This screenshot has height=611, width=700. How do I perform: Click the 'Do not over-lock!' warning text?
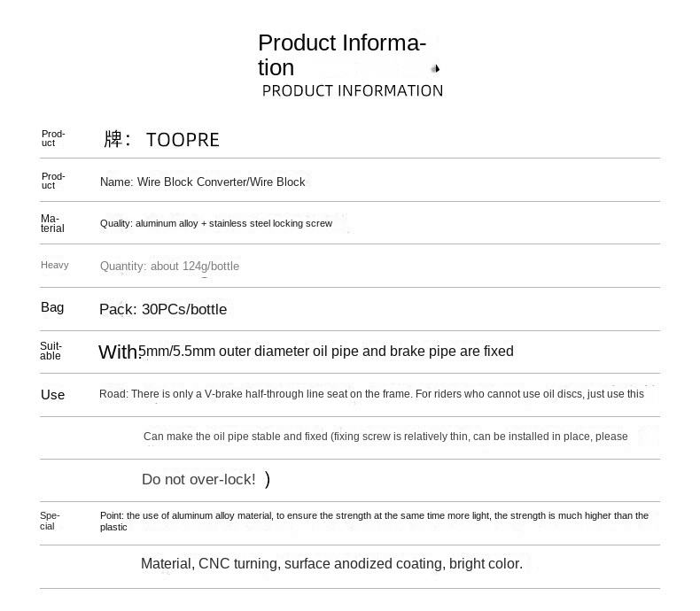(x=198, y=479)
